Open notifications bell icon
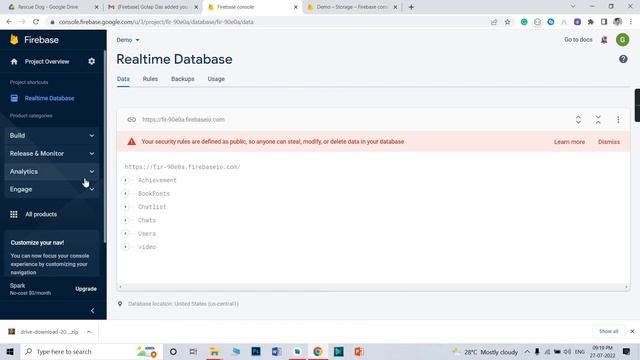 tap(604, 40)
